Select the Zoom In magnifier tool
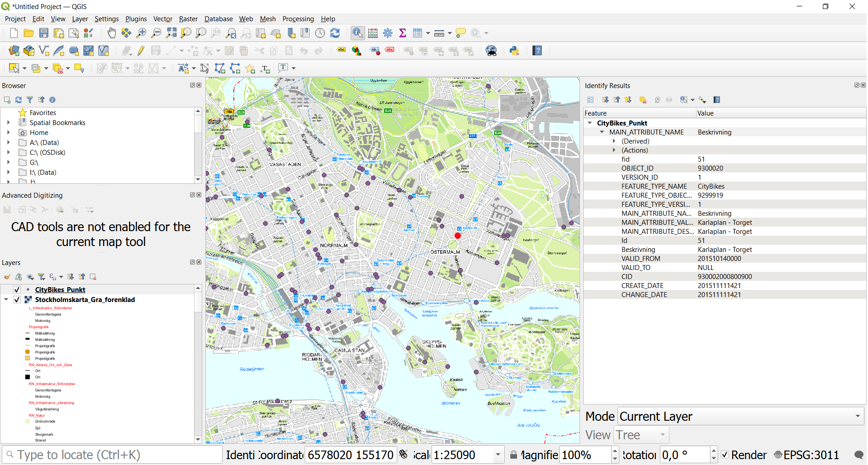This screenshot has height=465, width=868. click(141, 33)
